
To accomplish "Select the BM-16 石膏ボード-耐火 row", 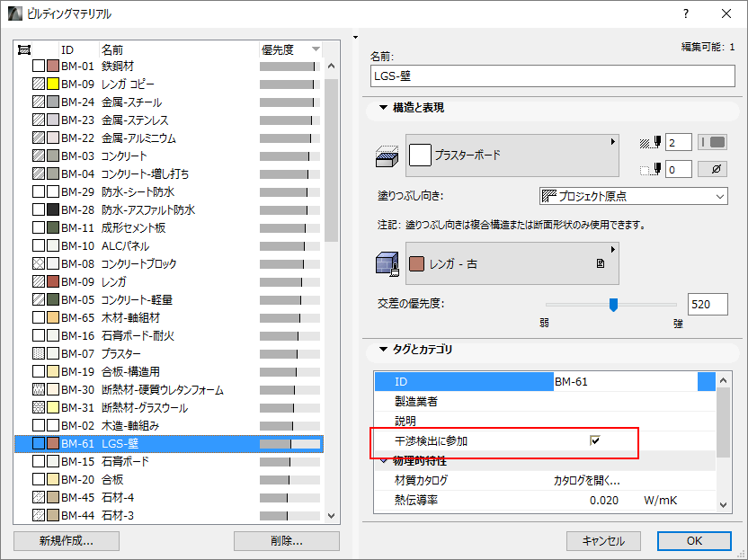I will click(169, 336).
